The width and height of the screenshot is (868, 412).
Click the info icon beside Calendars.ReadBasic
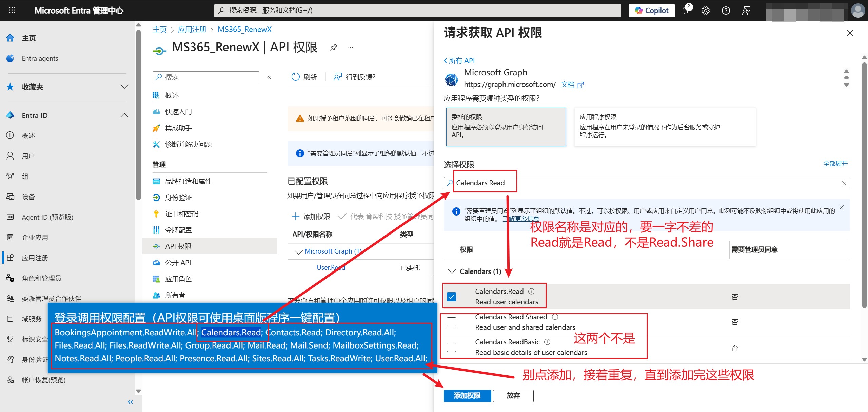(x=547, y=342)
